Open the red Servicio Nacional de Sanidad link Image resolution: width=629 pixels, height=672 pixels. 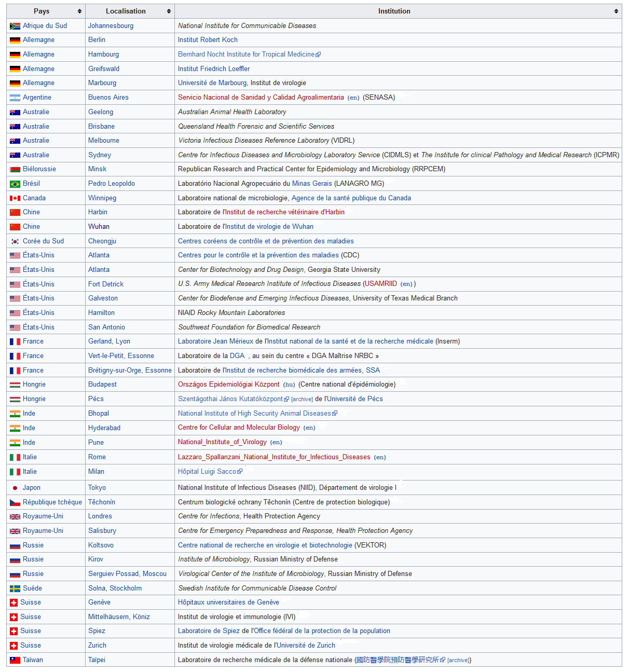coord(261,98)
